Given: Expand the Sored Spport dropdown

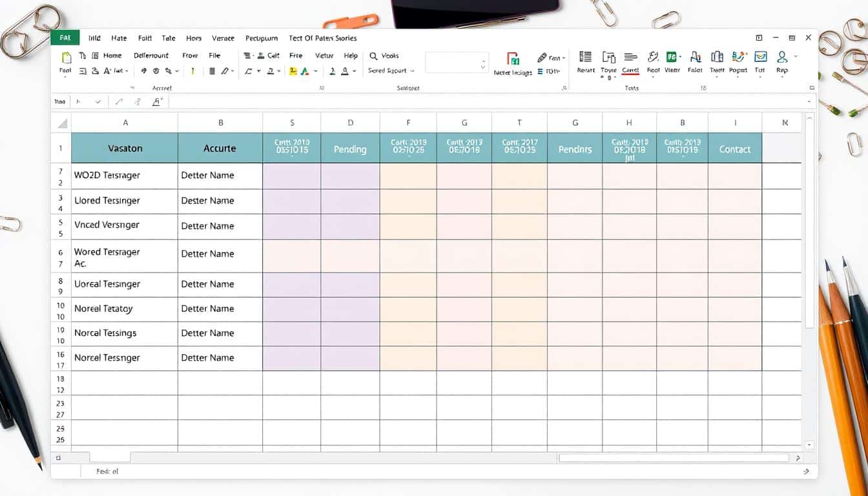Looking at the screenshot, I should point(412,71).
